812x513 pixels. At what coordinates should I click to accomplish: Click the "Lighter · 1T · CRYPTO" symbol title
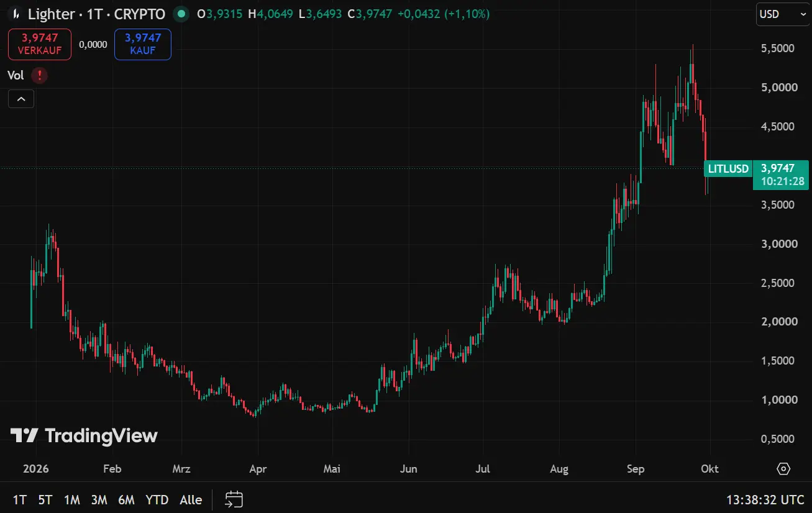coord(96,14)
